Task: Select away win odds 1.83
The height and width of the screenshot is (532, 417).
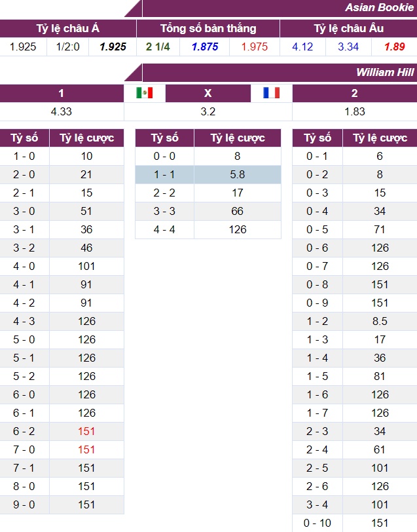Action: click(x=354, y=111)
